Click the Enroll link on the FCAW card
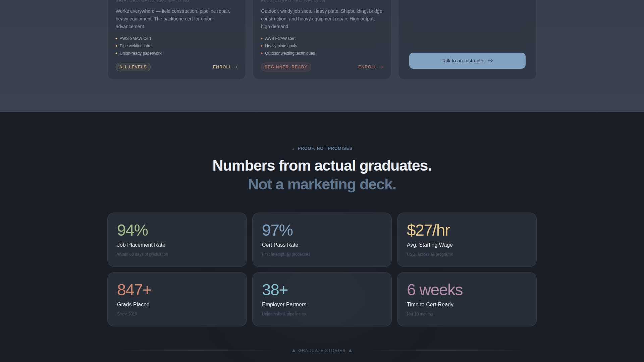 [x=367, y=67]
